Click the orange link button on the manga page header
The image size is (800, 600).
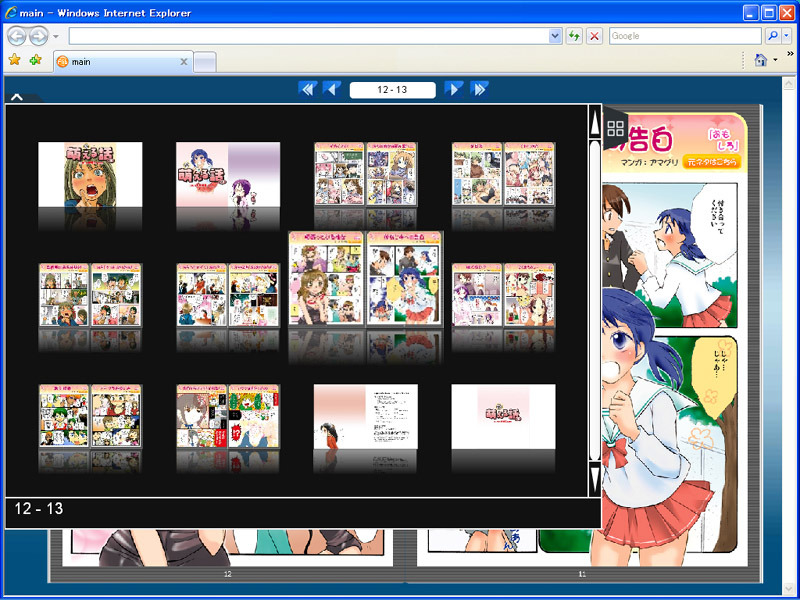711,162
